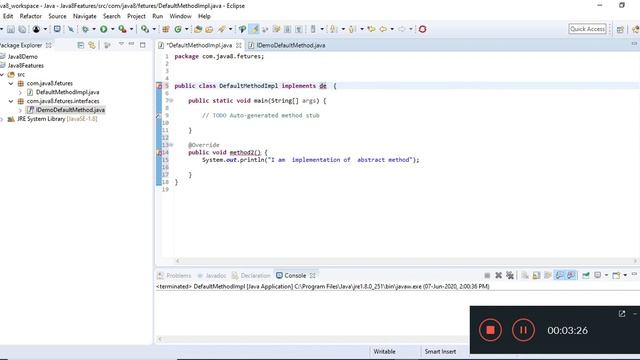640x360 pixels.
Task: Click the Open Type icon
Action: [x=198, y=29]
